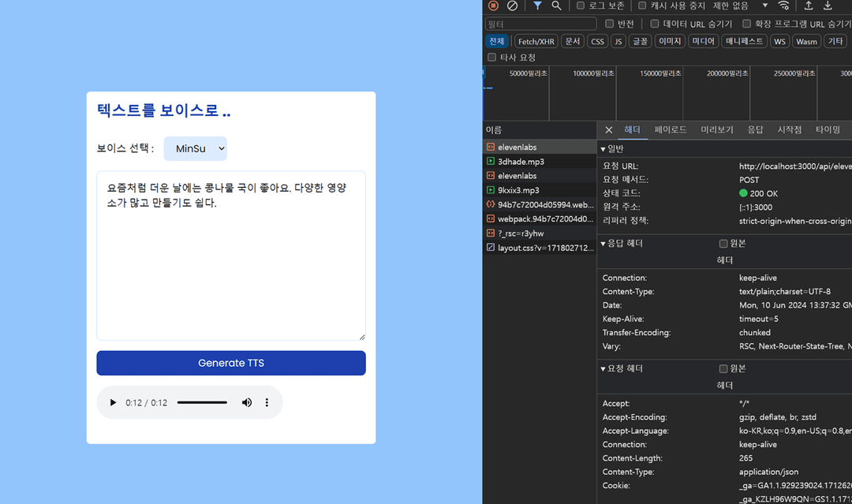Viewport: 852px width, 504px height.
Task: Toggle the 반전 filter checkbox
Action: 610,24
